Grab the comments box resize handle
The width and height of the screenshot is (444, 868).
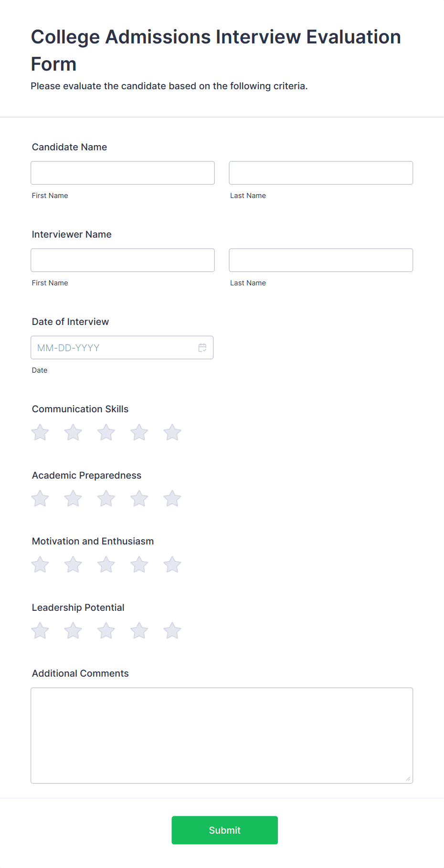click(x=408, y=779)
